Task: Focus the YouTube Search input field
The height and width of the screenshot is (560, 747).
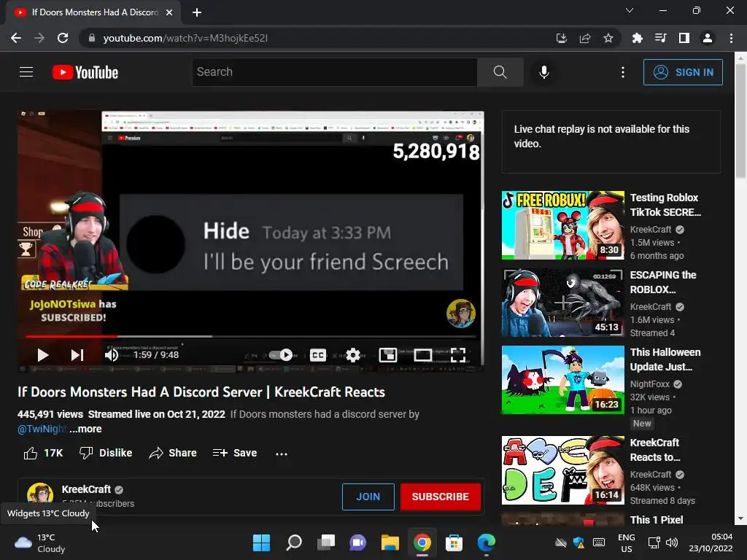Action: tap(334, 72)
